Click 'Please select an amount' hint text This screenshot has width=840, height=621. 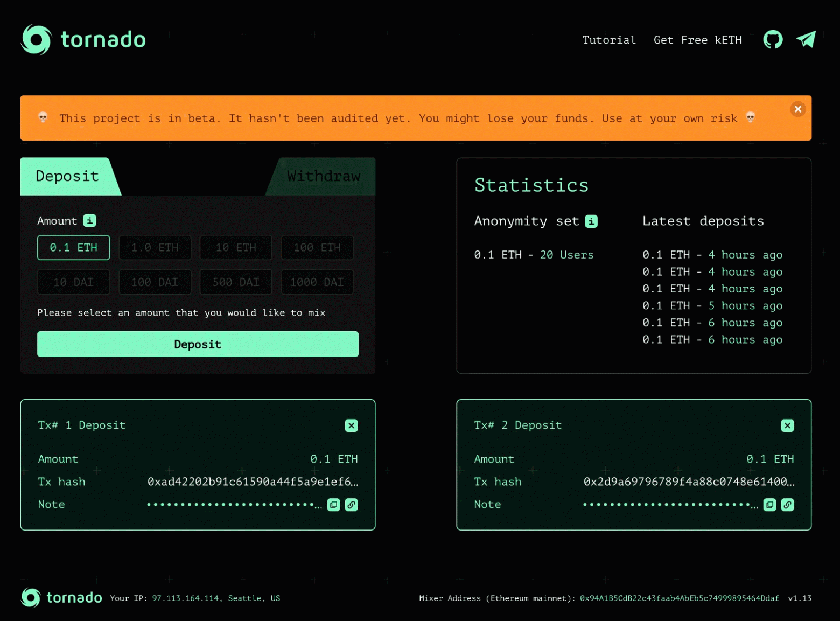click(181, 313)
